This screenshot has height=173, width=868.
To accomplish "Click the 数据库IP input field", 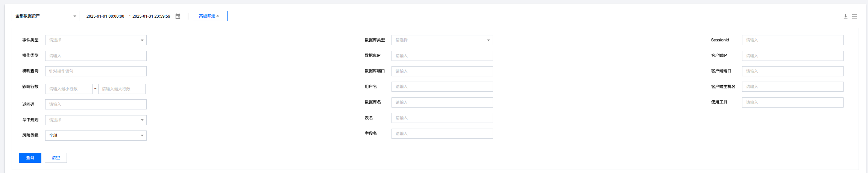I will click(x=442, y=56).
